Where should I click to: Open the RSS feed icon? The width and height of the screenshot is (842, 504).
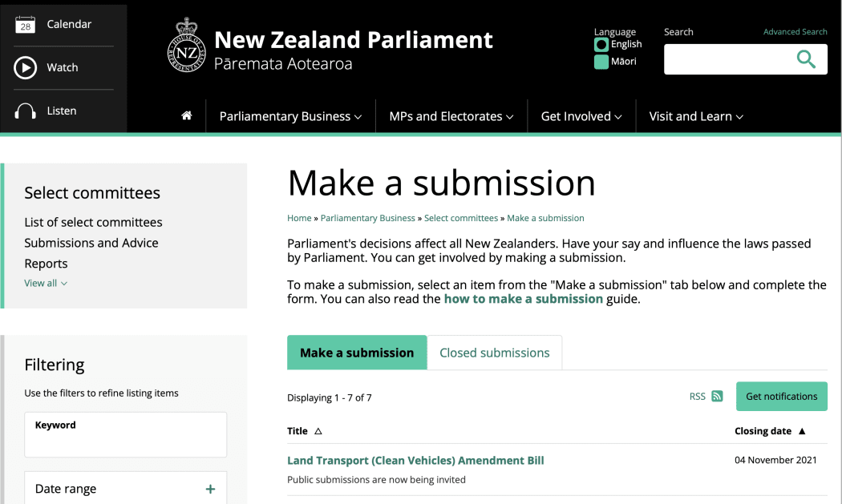718,396
